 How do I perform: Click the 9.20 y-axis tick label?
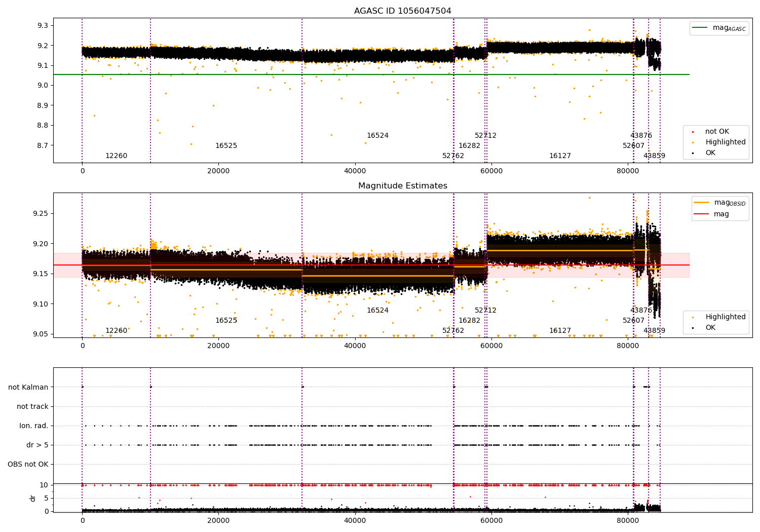click(41, 244)
